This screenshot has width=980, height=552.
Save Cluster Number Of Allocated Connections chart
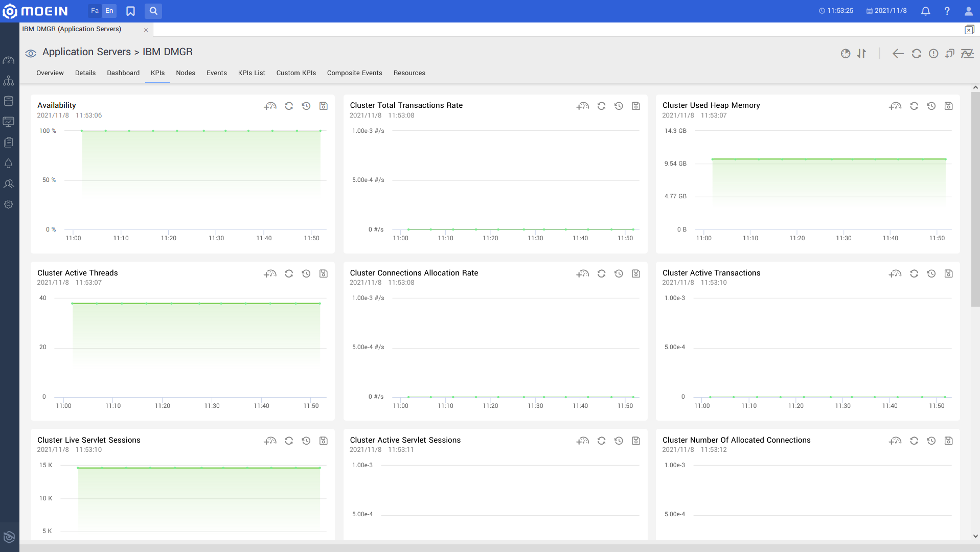pos(949,441)
